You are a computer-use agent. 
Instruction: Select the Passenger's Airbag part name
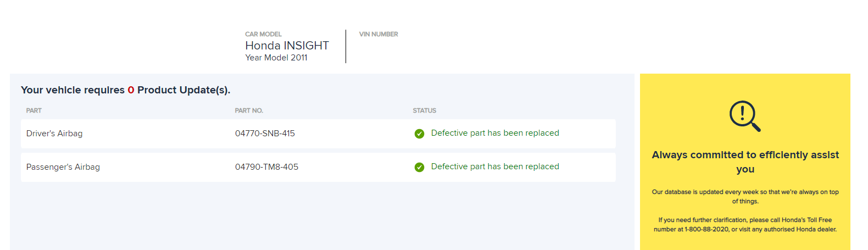(63, 167)
